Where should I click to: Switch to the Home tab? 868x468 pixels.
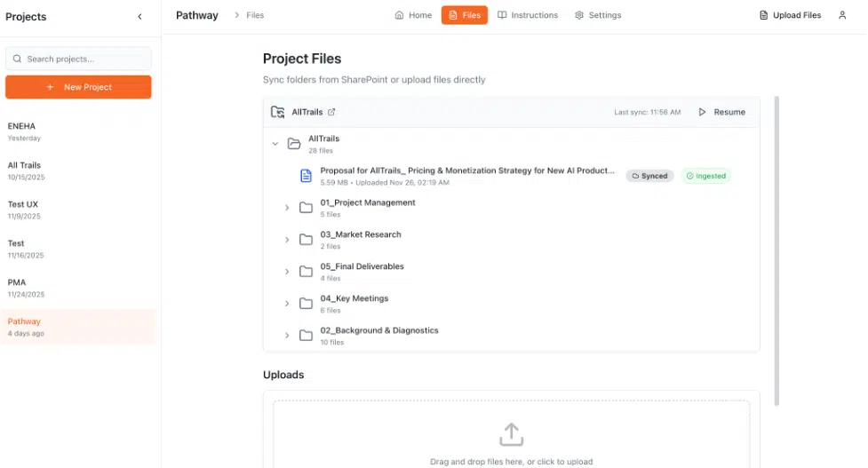413,15
